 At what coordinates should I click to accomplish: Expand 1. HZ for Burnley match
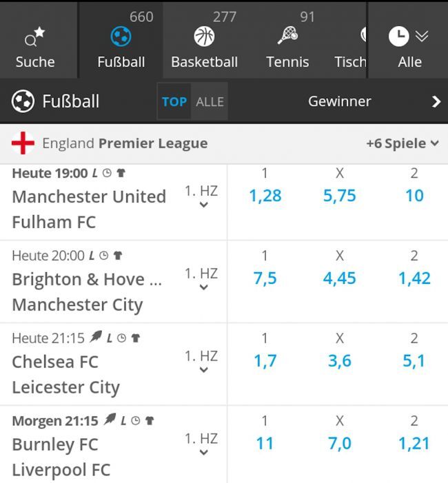pos(201,444)
